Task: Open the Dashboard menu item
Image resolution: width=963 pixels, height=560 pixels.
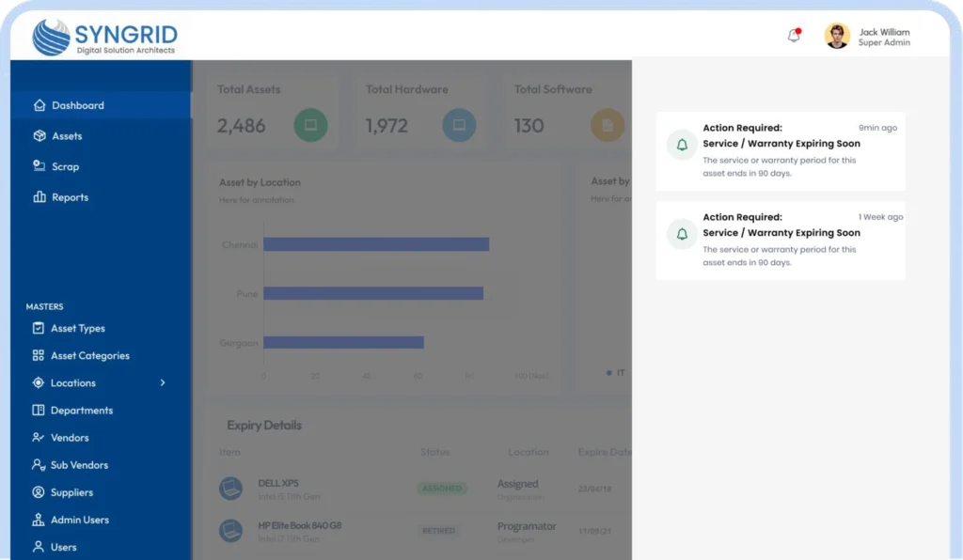Action: (78, 105)
